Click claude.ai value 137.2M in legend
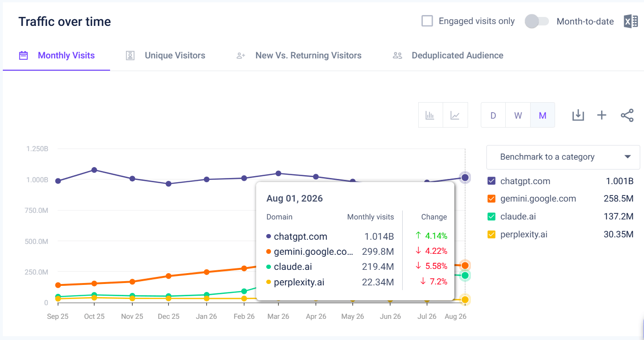Image resolution: width=644 pixels, height=340 pixels. (x=619, y=217)
